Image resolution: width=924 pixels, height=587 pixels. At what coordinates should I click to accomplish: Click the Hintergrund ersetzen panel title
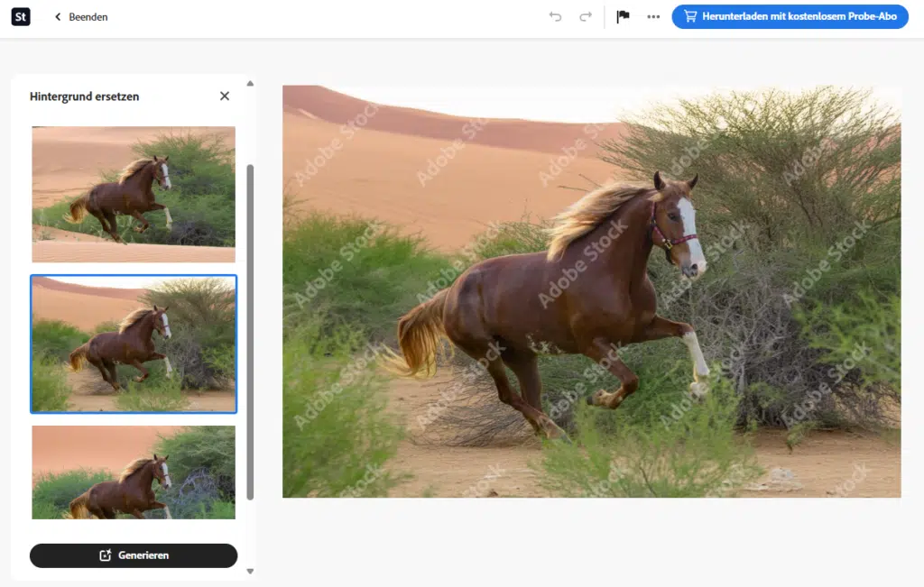pos(84,96)
